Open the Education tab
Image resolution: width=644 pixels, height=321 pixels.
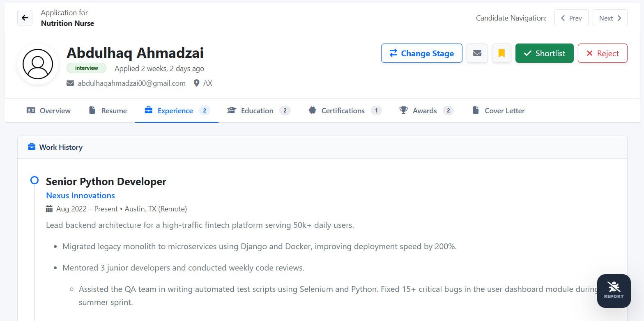(x=259, y=110)
